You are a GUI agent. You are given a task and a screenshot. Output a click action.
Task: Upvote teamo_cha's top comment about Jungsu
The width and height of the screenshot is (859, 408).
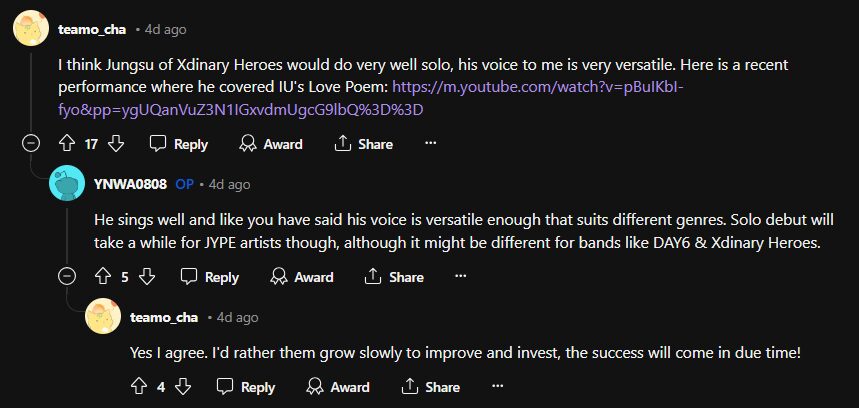point(67,144)
